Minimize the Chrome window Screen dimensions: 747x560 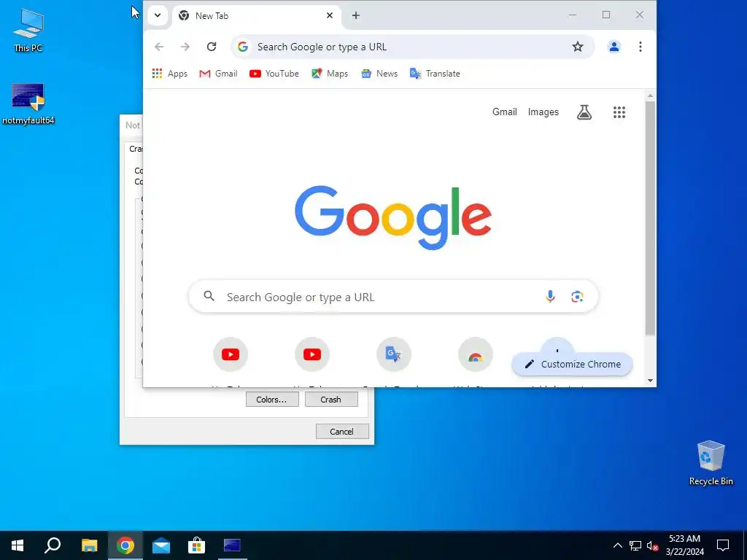(x=573, y=15)
